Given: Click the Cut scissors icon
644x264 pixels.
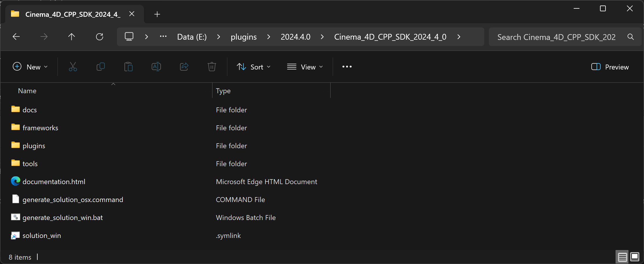Looking at the screenshot, I should tap(73, 67).
